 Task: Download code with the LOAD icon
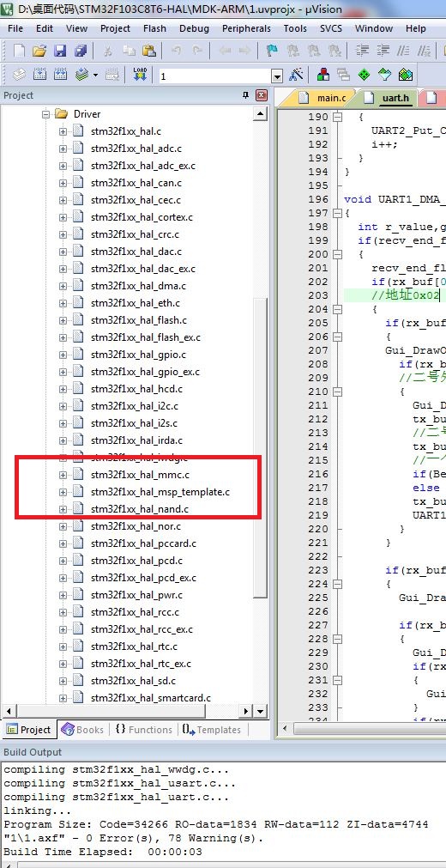click(141, 74)
